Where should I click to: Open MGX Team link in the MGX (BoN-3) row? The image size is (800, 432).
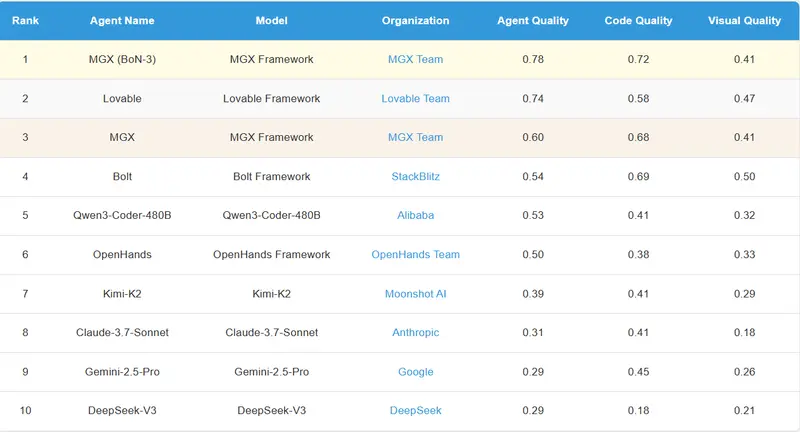click(415, 60)
